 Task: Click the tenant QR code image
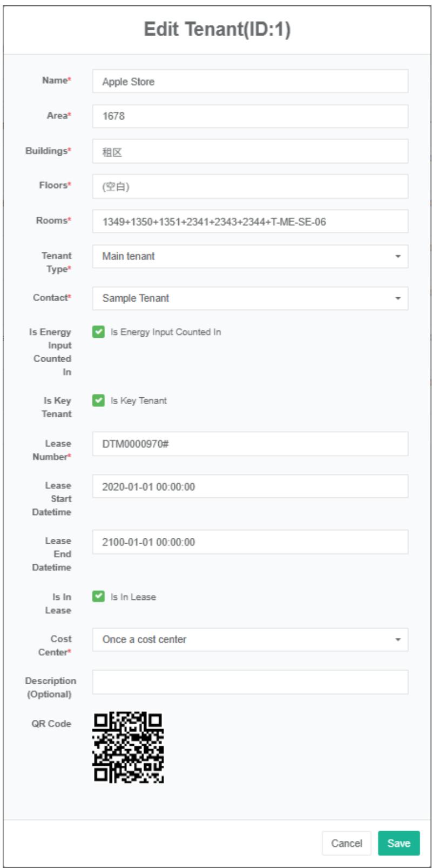click(128, 747)
